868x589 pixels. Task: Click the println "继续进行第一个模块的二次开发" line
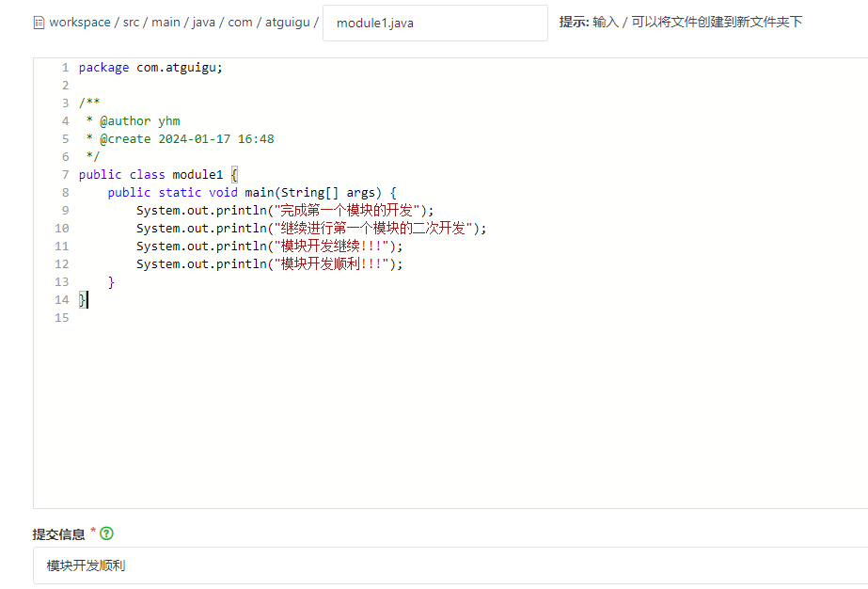click(311, 229)
